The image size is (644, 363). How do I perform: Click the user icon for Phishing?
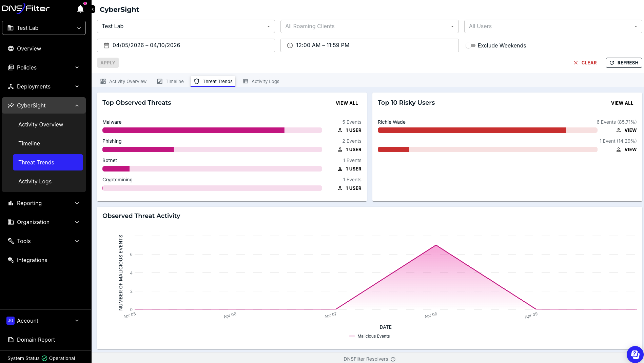coord(340,149)
